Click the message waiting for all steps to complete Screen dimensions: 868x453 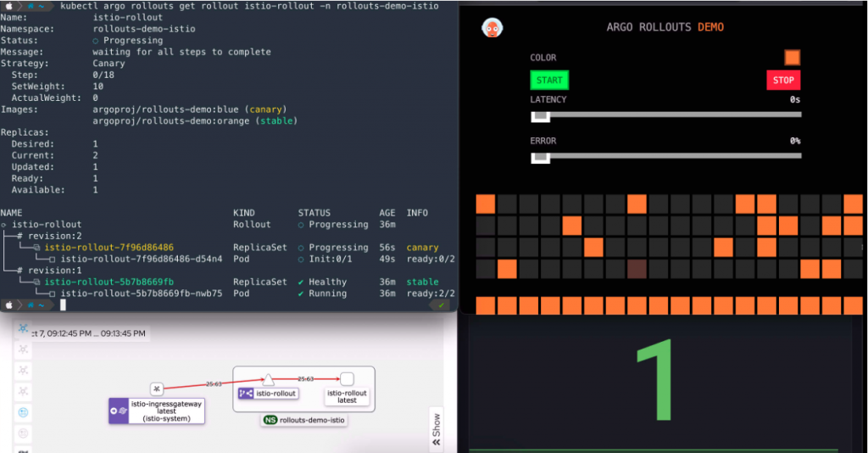(181, 52)
